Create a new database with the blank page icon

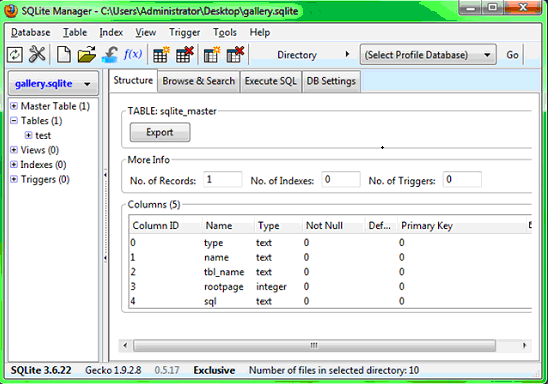(x=64, y=55)
